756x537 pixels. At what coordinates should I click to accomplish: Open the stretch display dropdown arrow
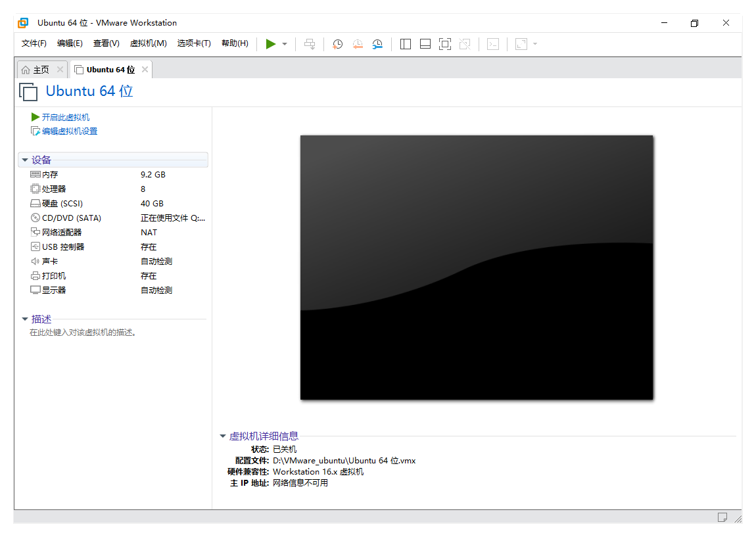tap(534, 44)
